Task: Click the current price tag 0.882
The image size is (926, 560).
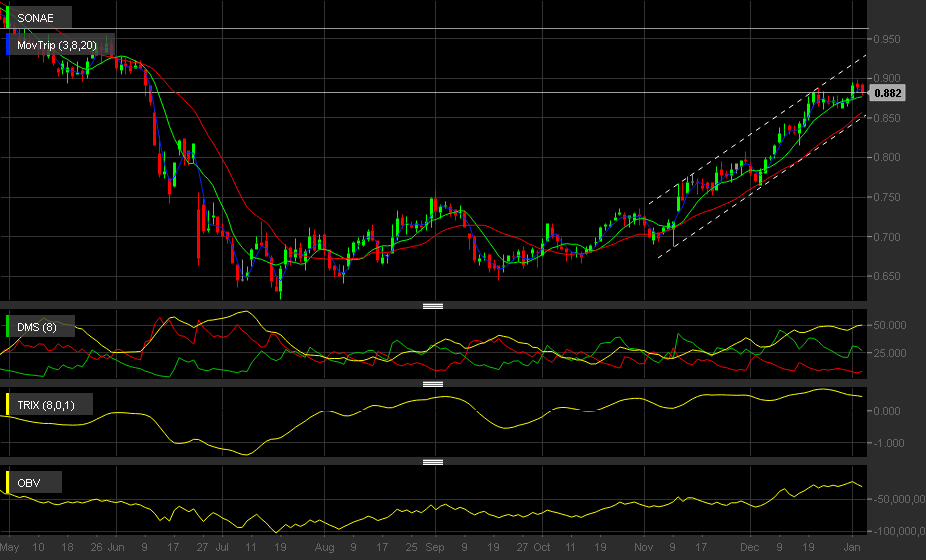Action: (888, 93)
